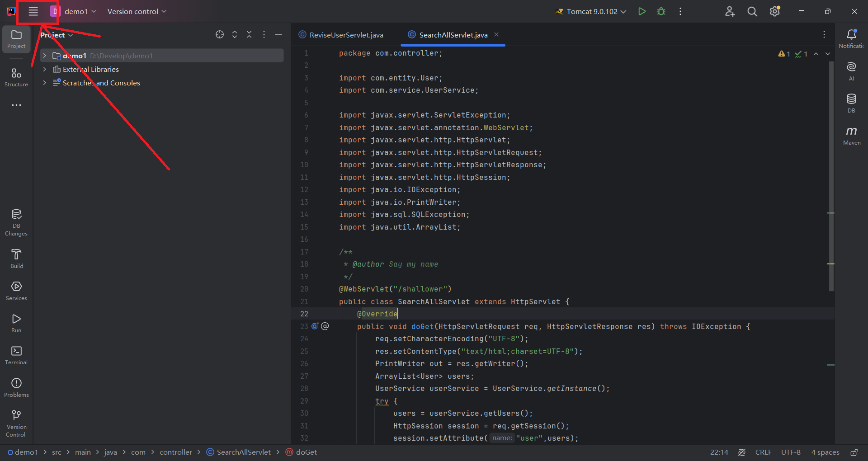This screenshot has height=461, width=868.
Task: Open the Maven panel
Action: coord(851,134)
